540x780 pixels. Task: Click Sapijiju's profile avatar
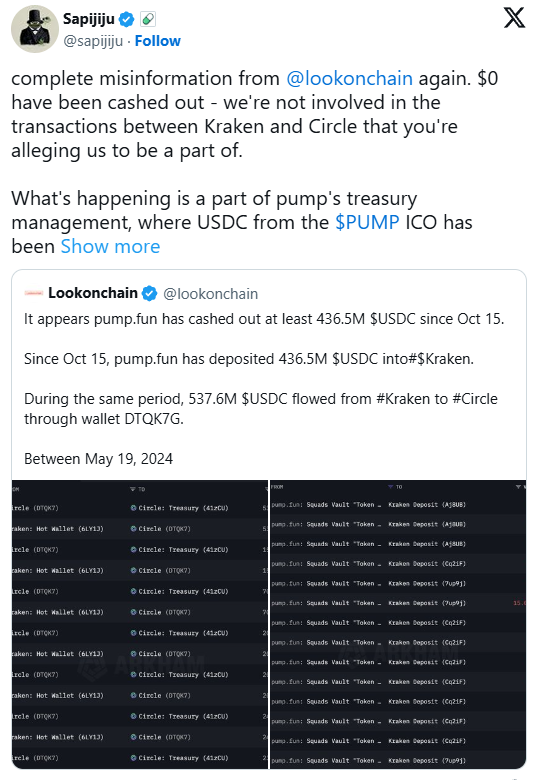[35, 29]
